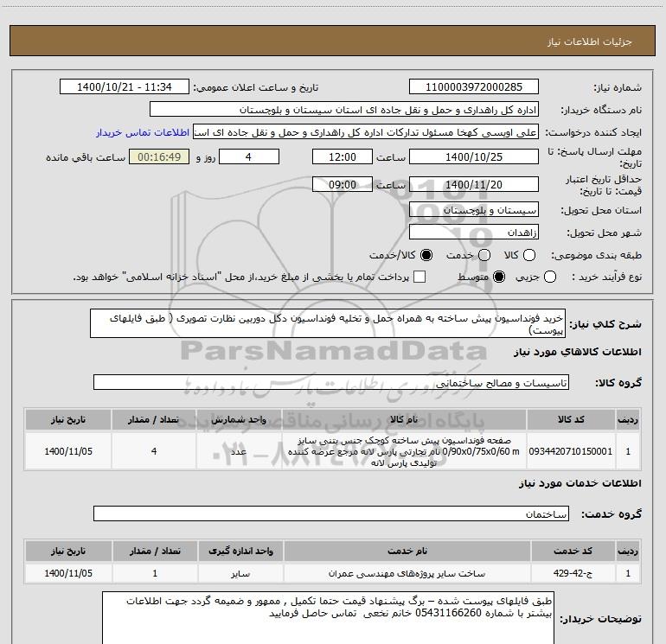Click the نام کالا column header

click(404, 420)
